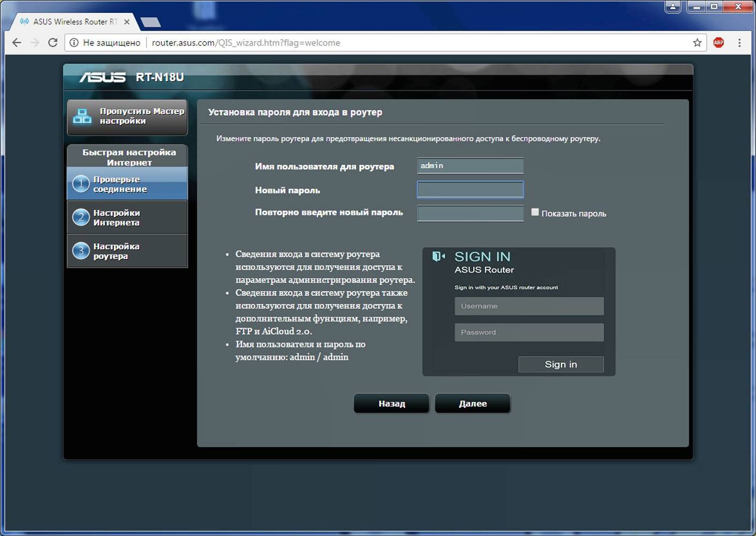Reload the router page
Image resolution: width=756 pixels, height=536 pixels.
[x=53, y=43]
